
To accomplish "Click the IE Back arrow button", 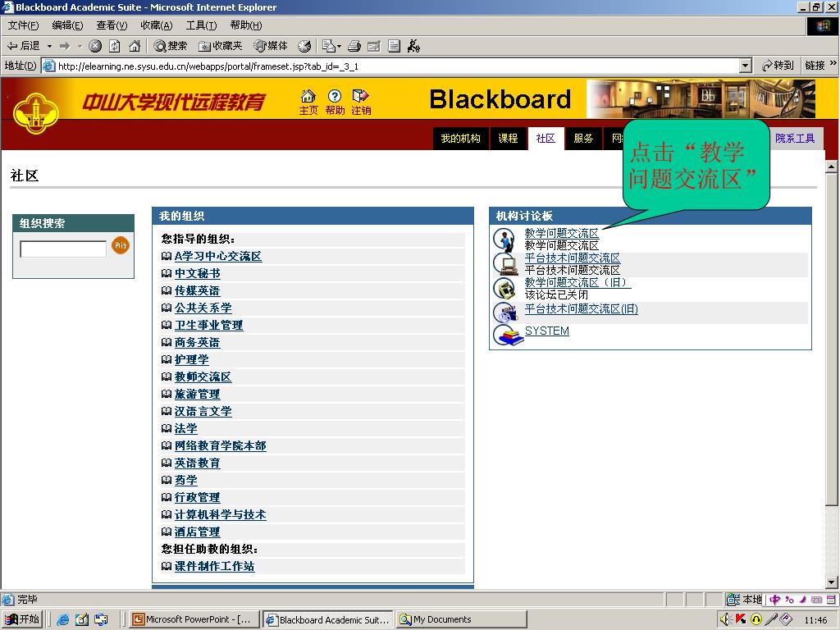I will click(x=22, y=46).
